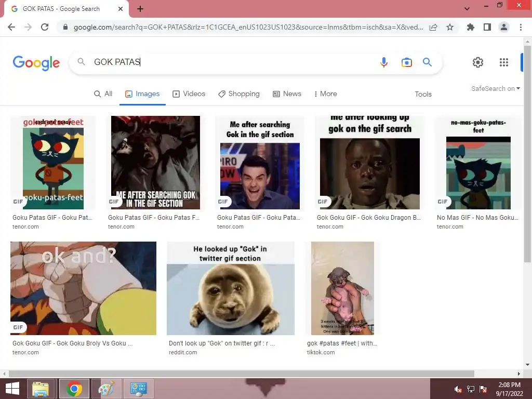Open the 'ok and?' fist GIF thumbnail

coord(84,288)
